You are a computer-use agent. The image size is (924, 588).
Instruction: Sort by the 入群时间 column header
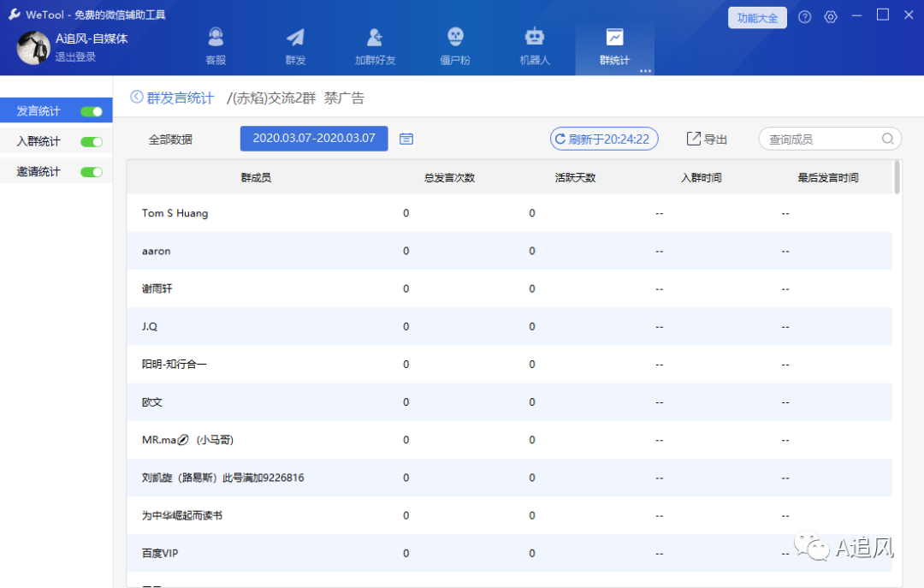pyautogui.click(x=702, y=177)
